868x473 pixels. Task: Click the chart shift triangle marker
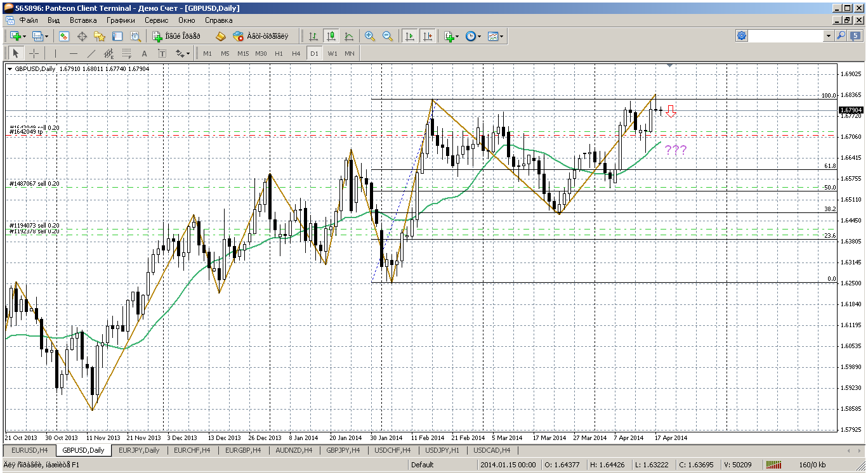pos(669,65)
